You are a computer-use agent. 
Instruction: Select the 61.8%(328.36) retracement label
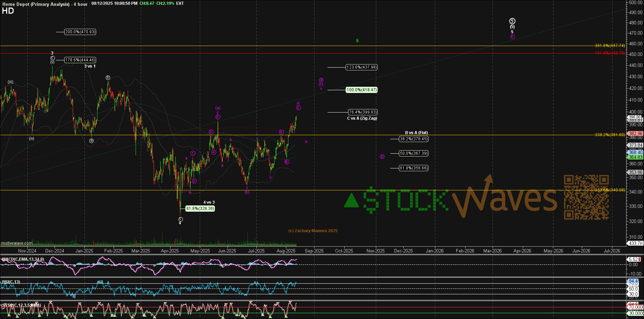200,209
